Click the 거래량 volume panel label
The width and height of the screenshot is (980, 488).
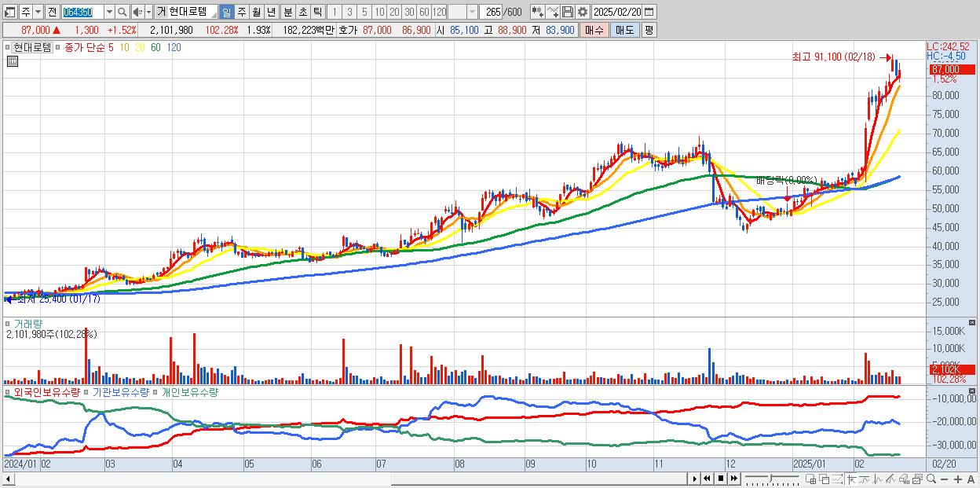(28, 324)
